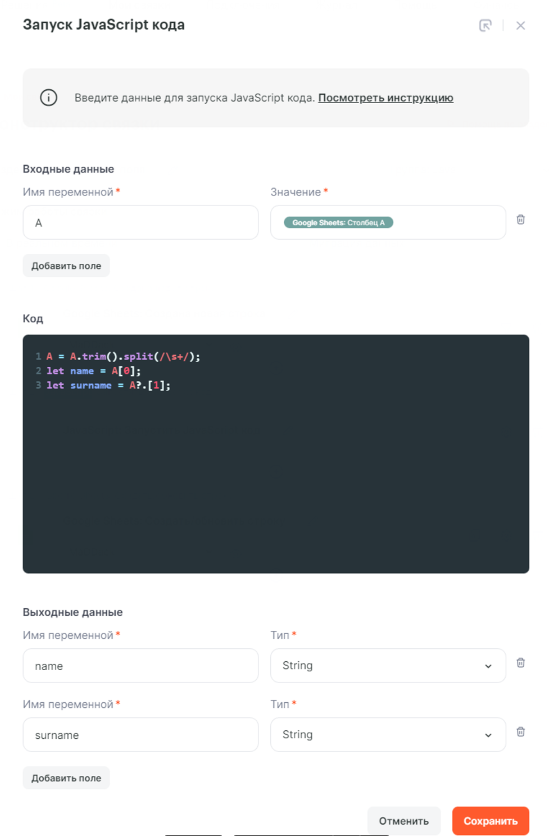Place cursor on let name code line

94,371
